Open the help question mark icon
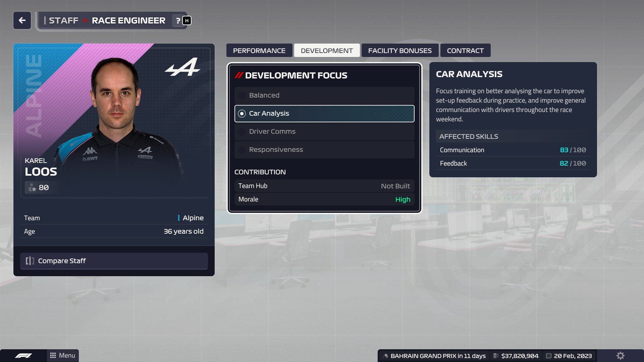 tap(178, 20)
